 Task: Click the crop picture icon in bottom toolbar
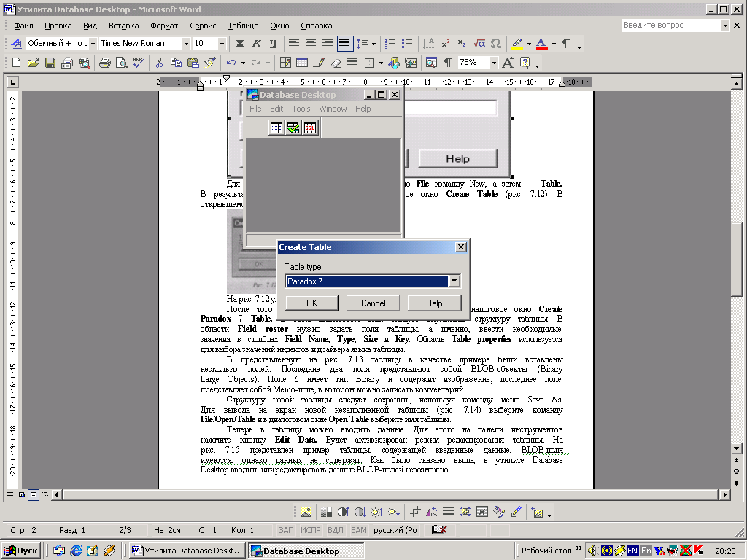click(415, 513)
